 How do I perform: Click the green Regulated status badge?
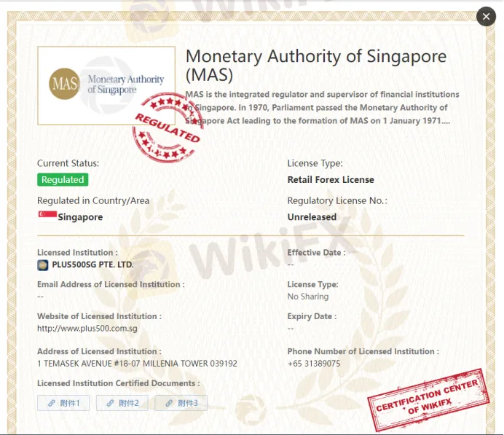[x=63, y=179]
